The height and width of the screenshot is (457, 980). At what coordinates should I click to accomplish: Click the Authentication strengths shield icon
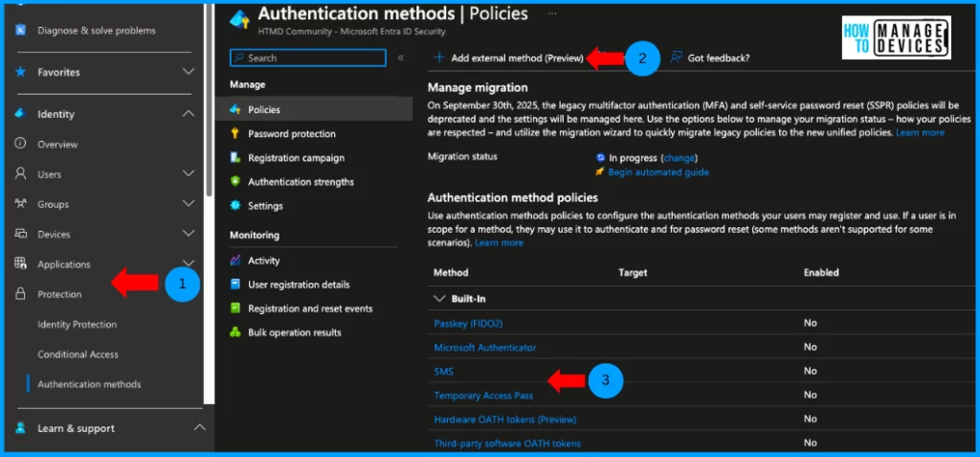235,181
